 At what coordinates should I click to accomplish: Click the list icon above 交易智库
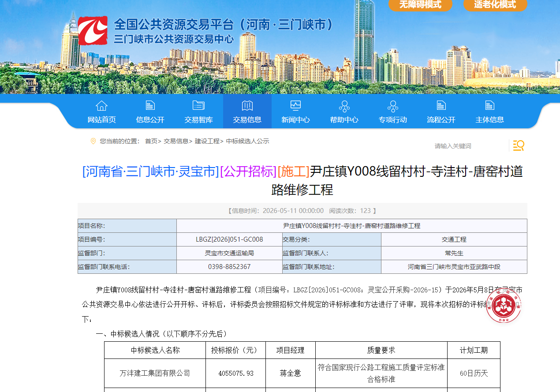(199, 105)
